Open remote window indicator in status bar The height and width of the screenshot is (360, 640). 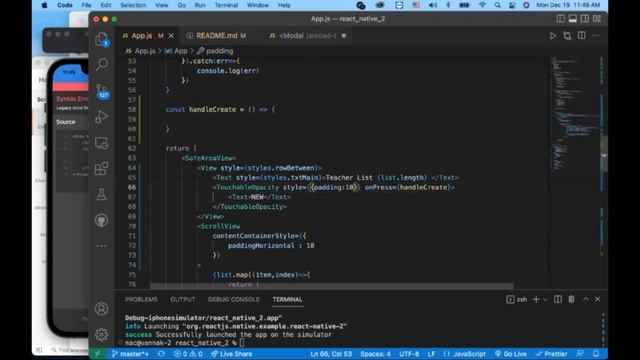[x=98, y=353]
